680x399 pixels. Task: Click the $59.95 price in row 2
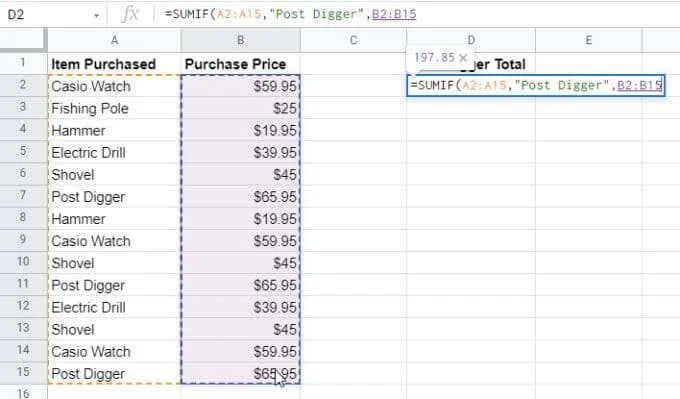(x=240, y=86)
